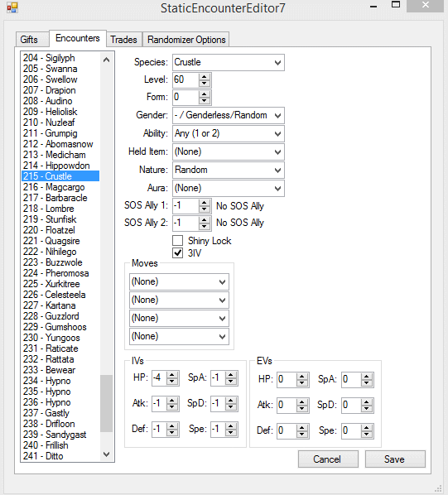Increase the Spe IV value
This screenshot has width=448, height=495.
231,426
